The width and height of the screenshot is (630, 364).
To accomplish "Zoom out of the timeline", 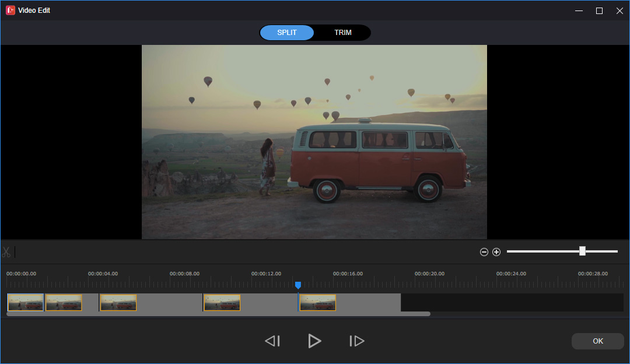I will pyautogui.click(x=484, y=251).
